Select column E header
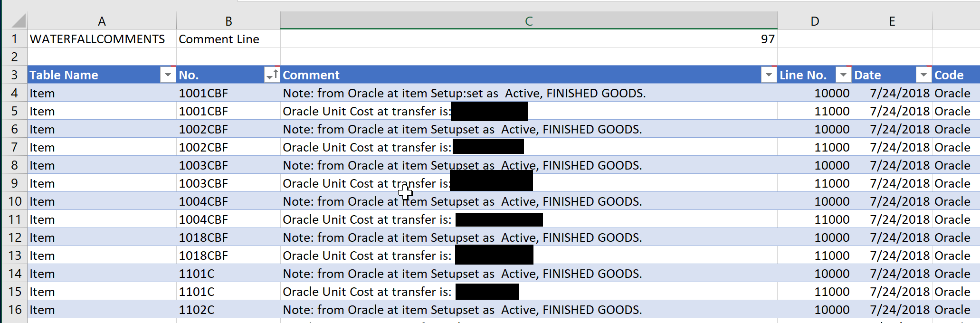Image resolution: width=980 pixels, height=323 pixels. (892, 21)
